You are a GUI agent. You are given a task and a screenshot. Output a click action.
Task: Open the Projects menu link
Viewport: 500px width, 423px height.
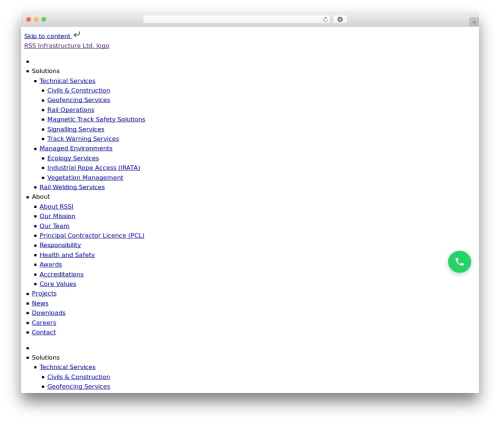tap(44, 293)
